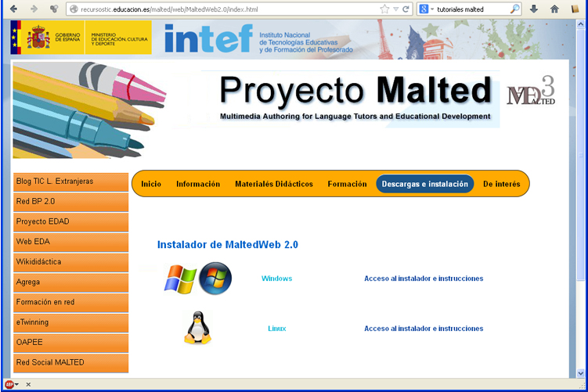Click the Windows Vista orb logo

coord(215,278)
